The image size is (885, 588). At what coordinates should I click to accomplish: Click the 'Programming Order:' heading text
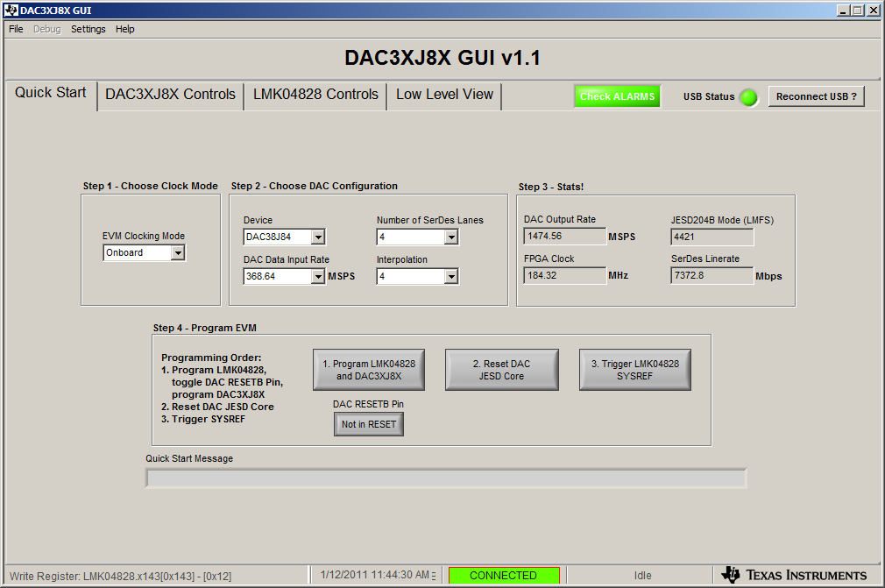pyautogui.click(x=211, y=358)
